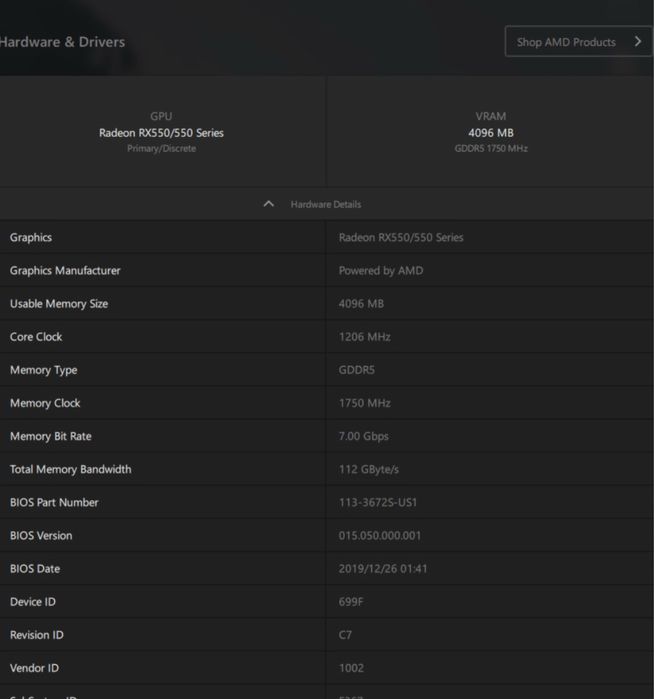Select the Powered by AMD value
This screenshot has width=654, height=699.
[x=381, y=271]
